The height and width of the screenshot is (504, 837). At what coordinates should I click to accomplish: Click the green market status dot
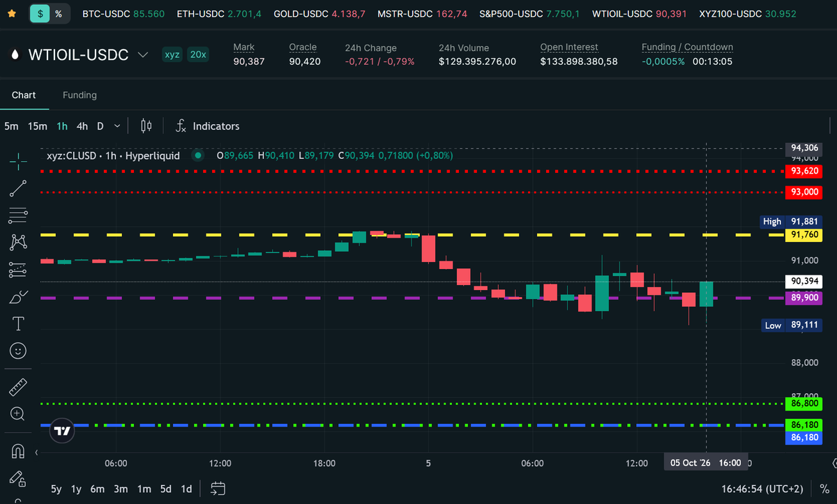(199, 155)
